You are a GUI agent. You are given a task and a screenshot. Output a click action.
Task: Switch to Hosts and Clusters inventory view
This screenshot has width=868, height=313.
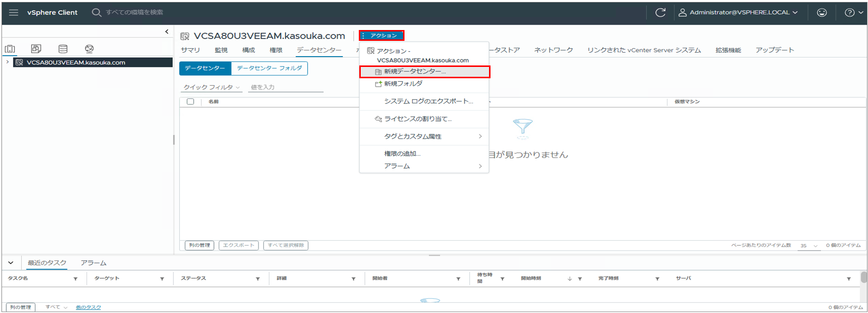pos(10,49)
